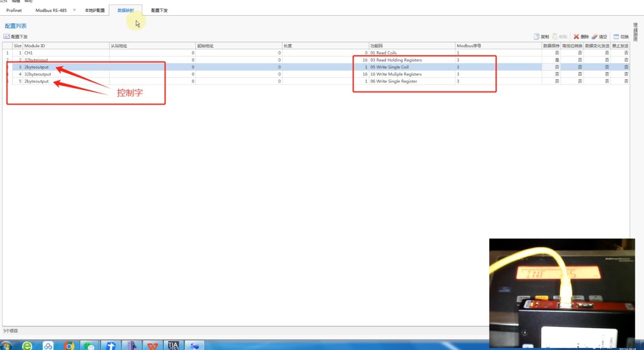The image size is (644, 350).
Task: Toggle 高低位转换 cell in CH1 row
Action: coord(572,53)
